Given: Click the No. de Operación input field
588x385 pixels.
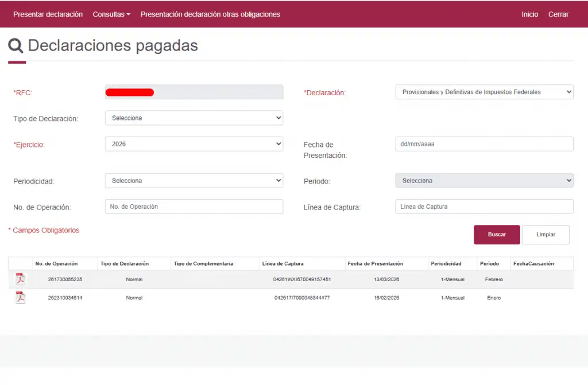Looking at the screenshot, I should pos(194,207).
